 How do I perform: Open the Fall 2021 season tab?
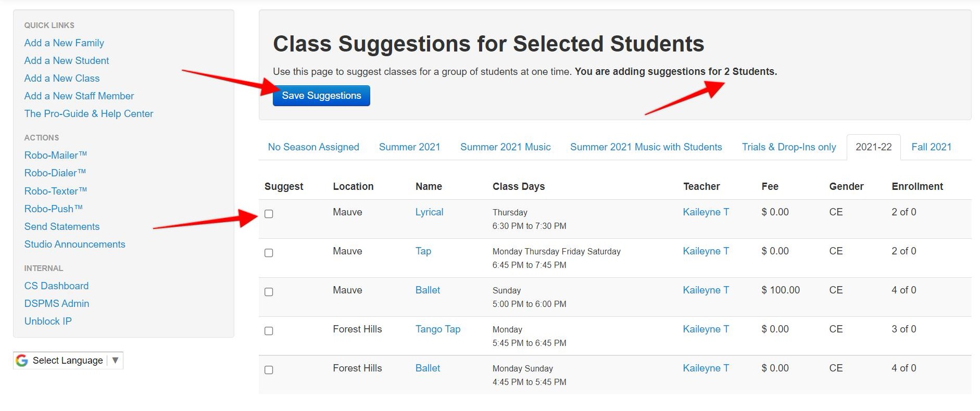(x=931, y=147)
